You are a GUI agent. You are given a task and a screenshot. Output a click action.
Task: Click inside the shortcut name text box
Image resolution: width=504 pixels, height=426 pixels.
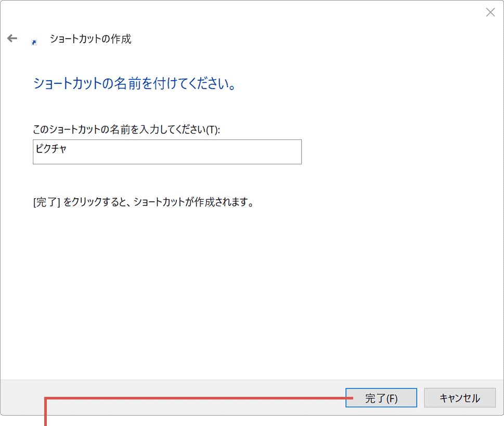pos(167,152)
